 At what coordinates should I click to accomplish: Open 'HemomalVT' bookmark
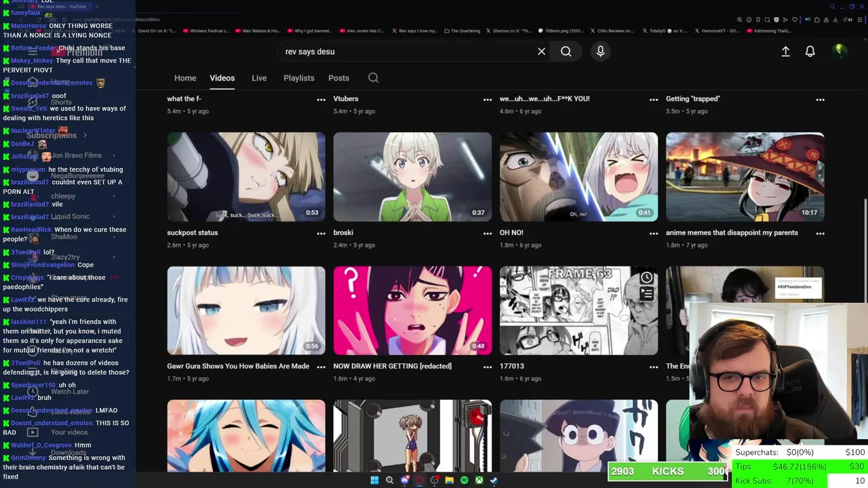coord(717,30)
